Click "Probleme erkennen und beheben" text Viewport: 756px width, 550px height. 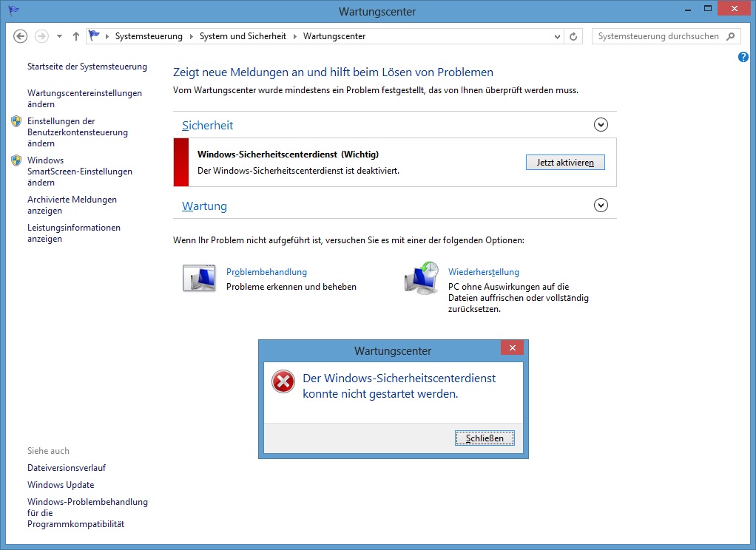click(291, 287)
